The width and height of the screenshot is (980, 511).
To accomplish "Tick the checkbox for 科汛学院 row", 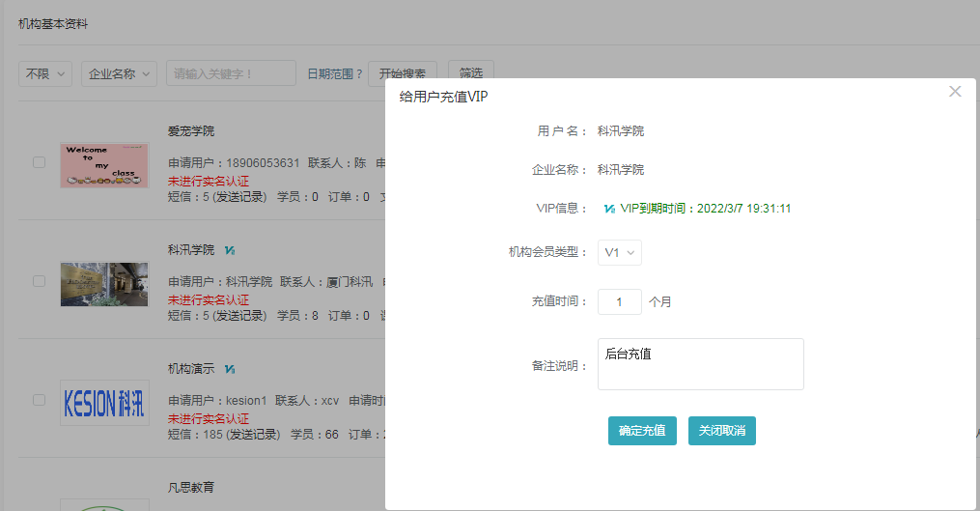I will pyautogui.click(x=40, y=281).
